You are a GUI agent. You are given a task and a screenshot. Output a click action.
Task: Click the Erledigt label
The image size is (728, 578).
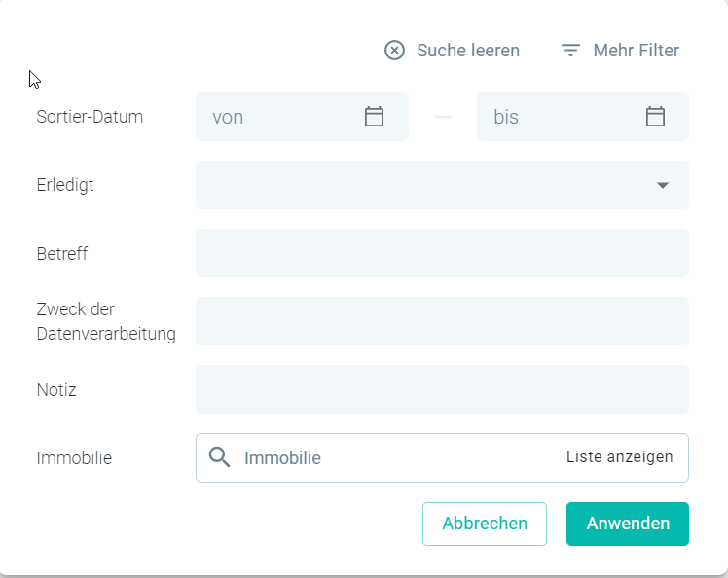(x=65, y=185)
